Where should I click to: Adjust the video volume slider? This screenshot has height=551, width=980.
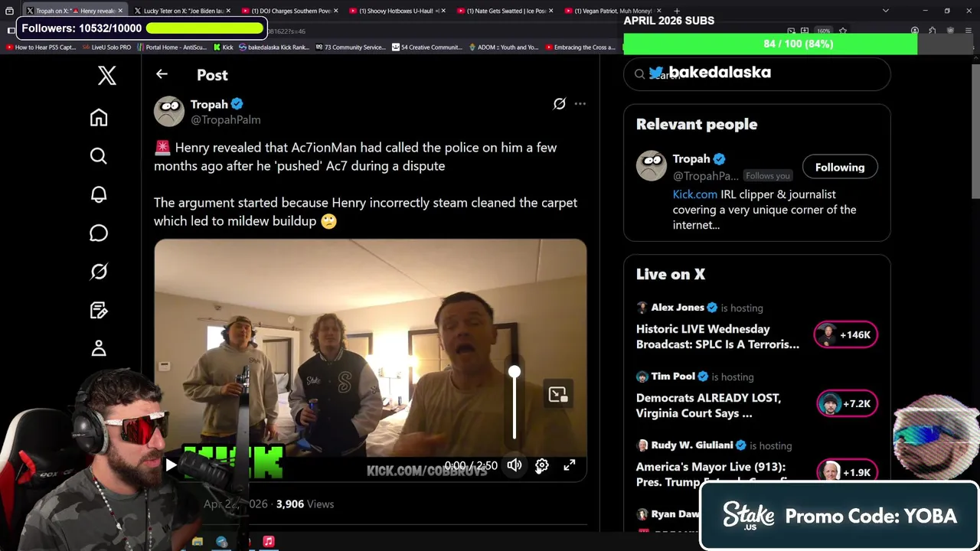(x=514, y=404)
